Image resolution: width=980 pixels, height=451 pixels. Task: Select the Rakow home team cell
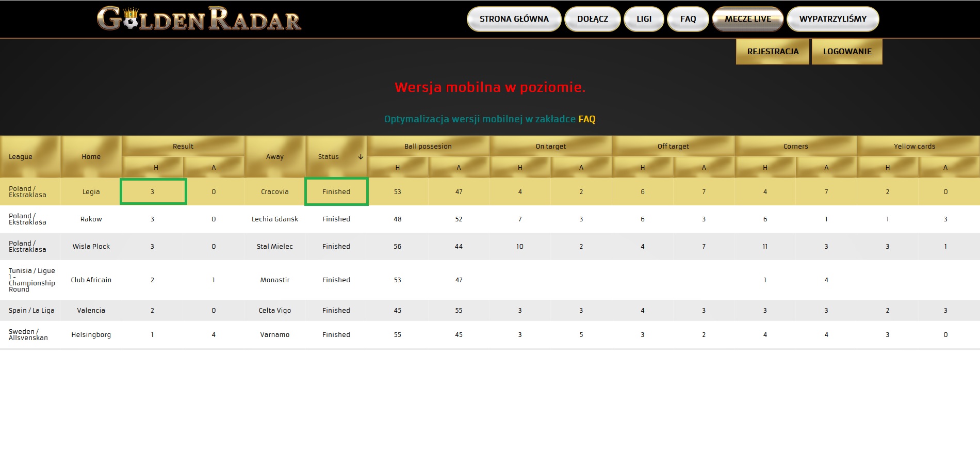click(91, 219)
